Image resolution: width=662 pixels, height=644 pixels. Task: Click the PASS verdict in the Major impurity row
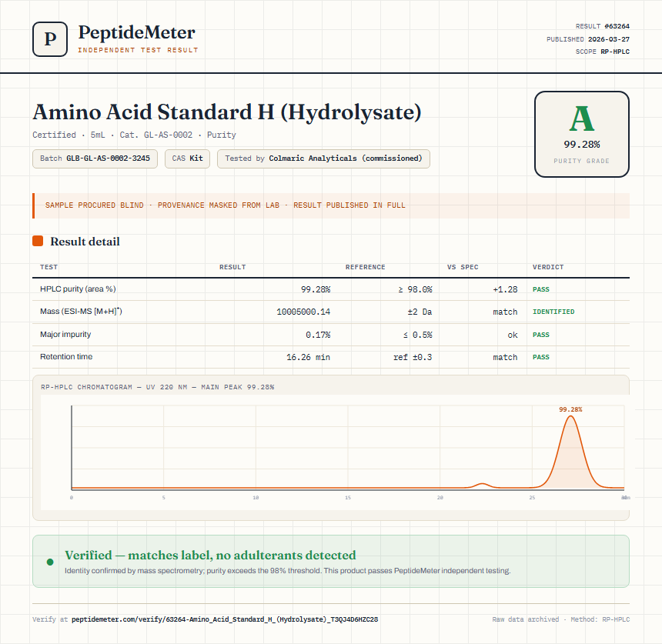coord(541,335)
